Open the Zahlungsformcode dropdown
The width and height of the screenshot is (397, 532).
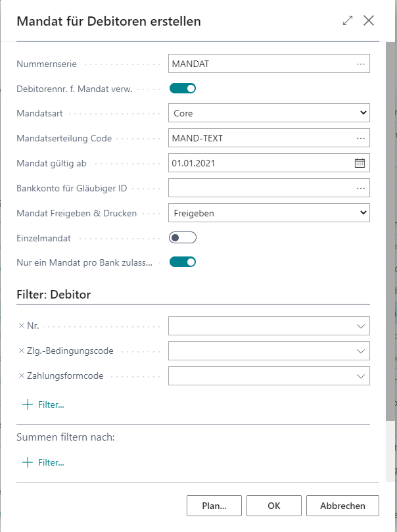click(x=360, y=375)
